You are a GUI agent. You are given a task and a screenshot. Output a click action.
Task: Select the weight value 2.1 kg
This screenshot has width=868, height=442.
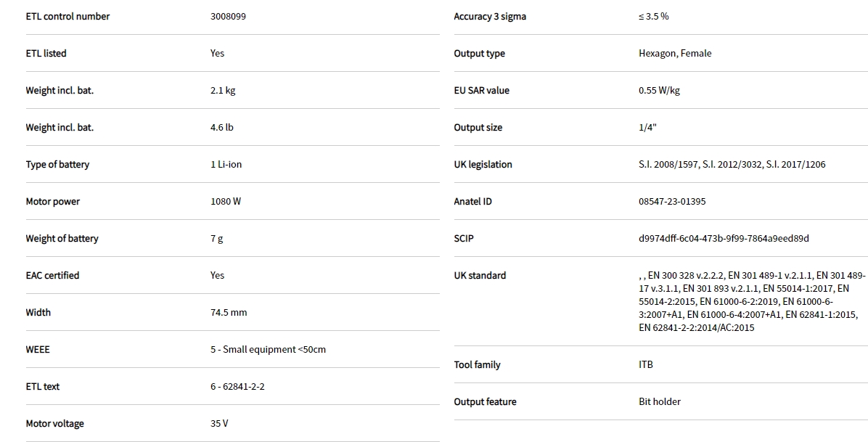[223, 90]
